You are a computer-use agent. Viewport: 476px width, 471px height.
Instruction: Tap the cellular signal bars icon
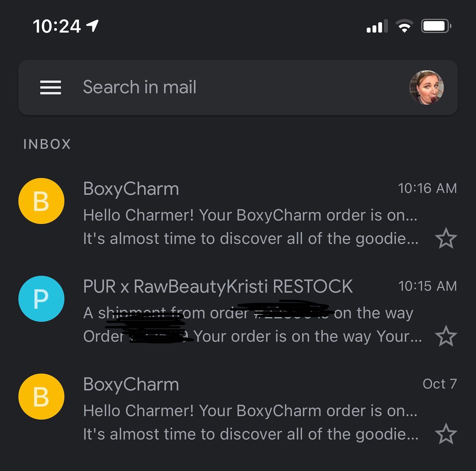pos(377,26)
